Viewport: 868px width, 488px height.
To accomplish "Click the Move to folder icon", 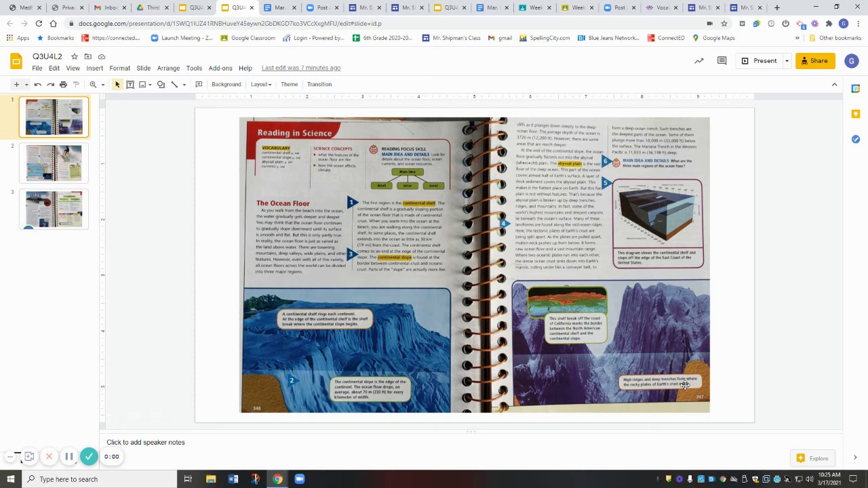I will pos(87,56).
